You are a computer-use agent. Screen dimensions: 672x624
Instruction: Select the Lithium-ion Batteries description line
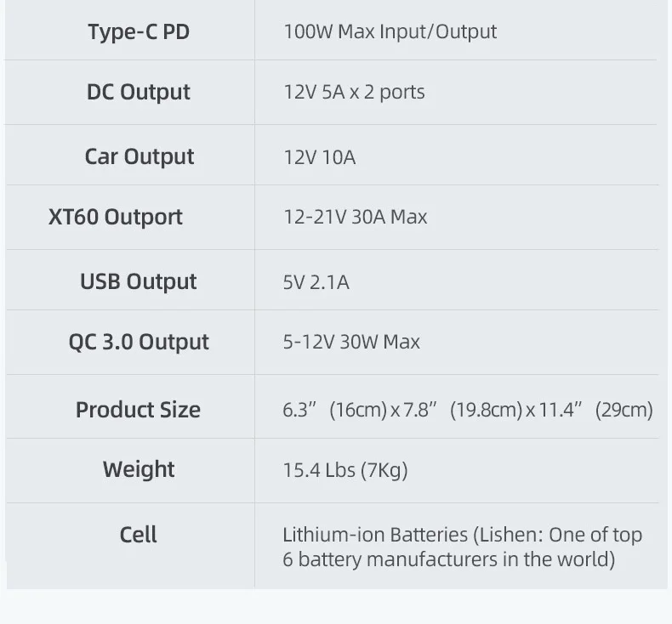(463, 535)
